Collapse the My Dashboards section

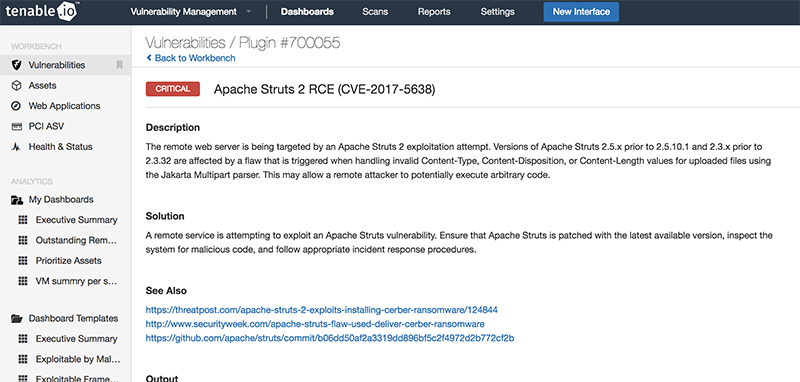(61, 200)
